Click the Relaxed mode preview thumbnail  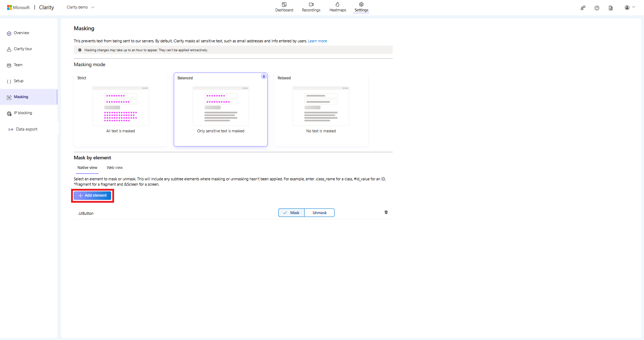[x=321, y=106]
